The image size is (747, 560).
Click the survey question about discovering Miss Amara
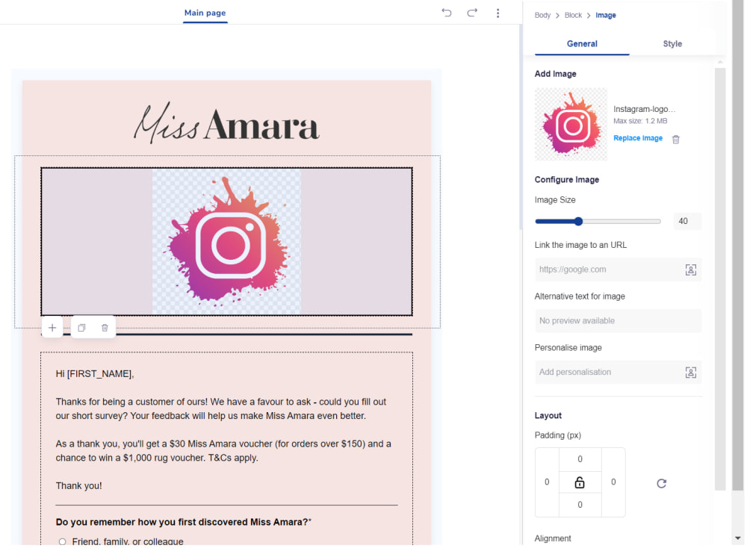pos(184,522)
